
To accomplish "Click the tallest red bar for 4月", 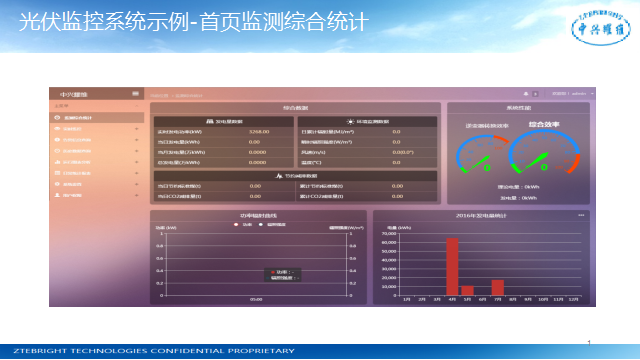I will (x=452, y=267).
